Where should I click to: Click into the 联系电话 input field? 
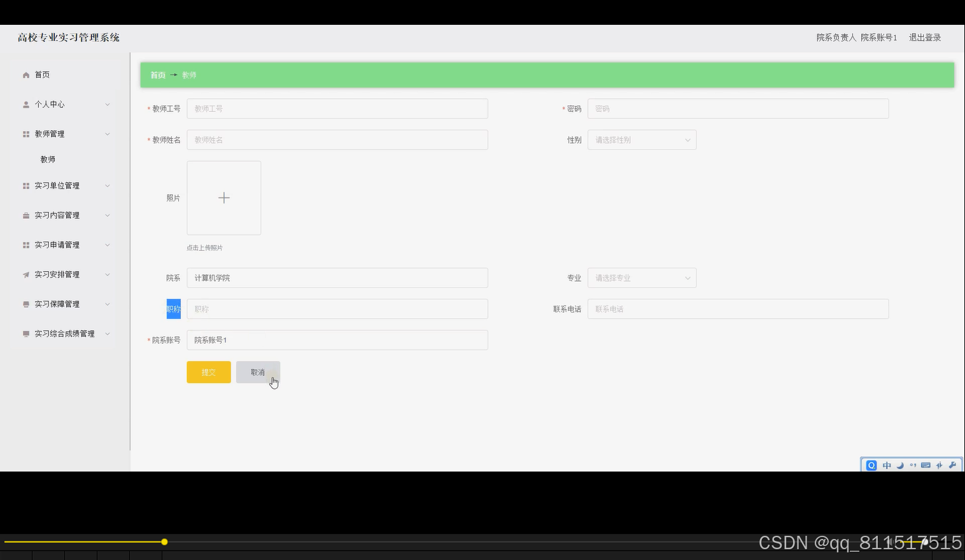[738, 309]
